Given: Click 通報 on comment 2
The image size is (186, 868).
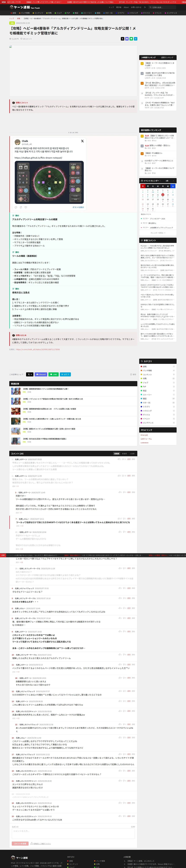Looking at the screenshot, I should pyautogui.click(x=133, y=476).
